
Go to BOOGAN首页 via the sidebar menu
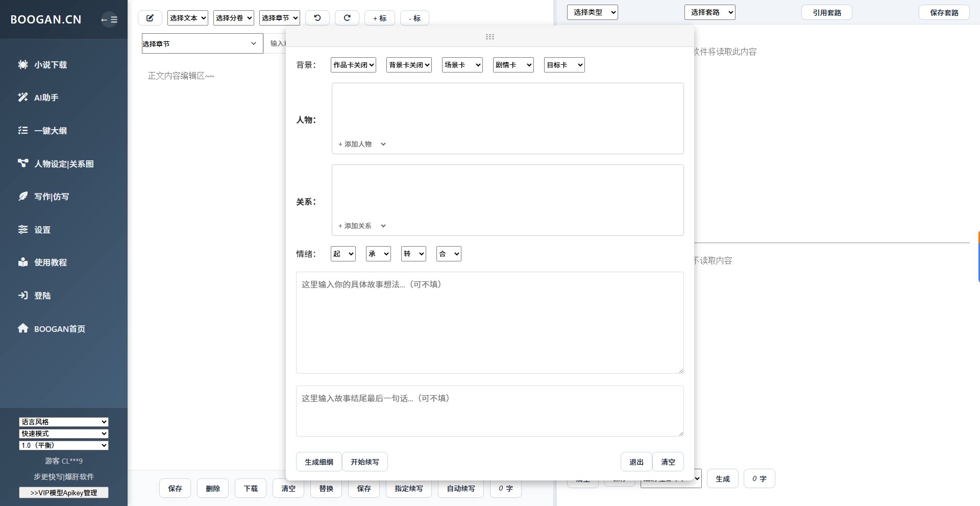[59, 329]
